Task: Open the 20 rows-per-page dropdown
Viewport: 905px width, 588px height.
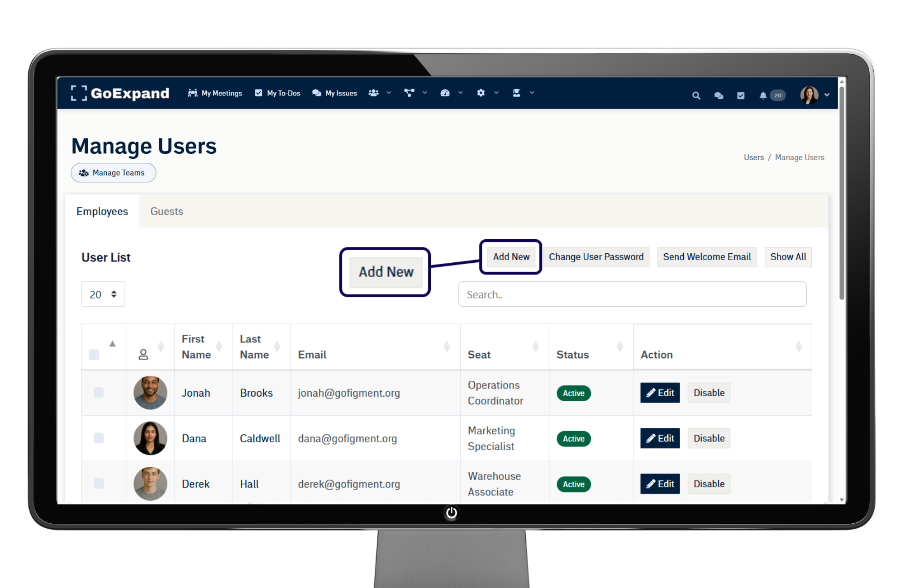Action: [103, 294]
